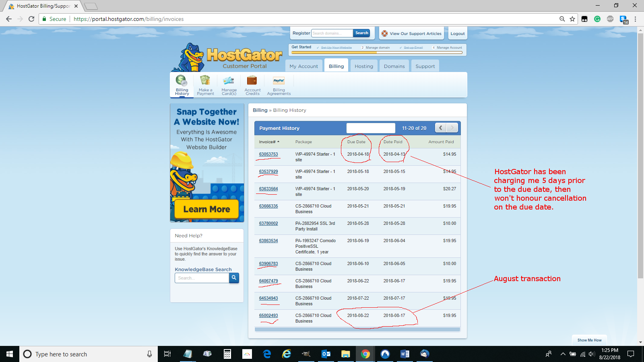Sort by the Invoice# column header
The width and height of the screenshot is (644, 362).
[x=269, y=142]
